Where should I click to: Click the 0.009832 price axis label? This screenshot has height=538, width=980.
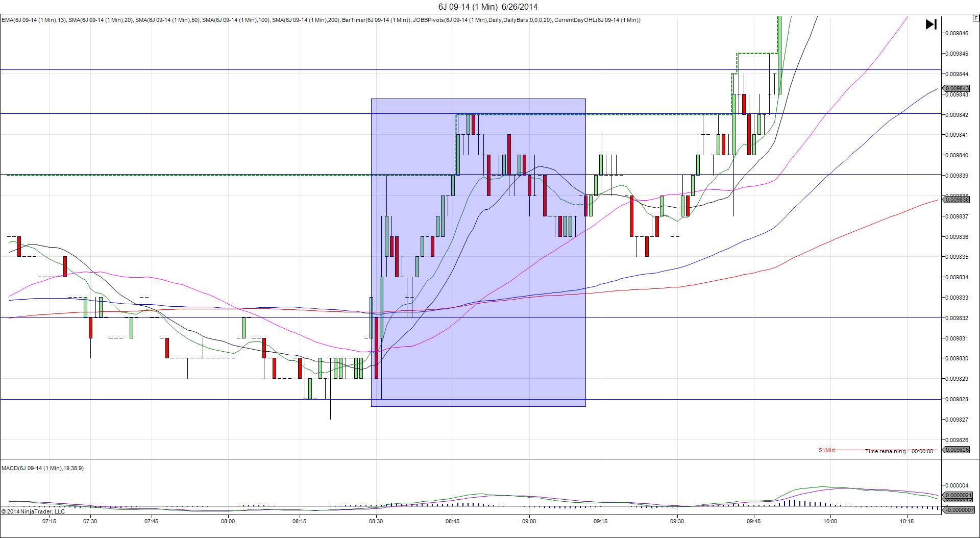(957, 318)
